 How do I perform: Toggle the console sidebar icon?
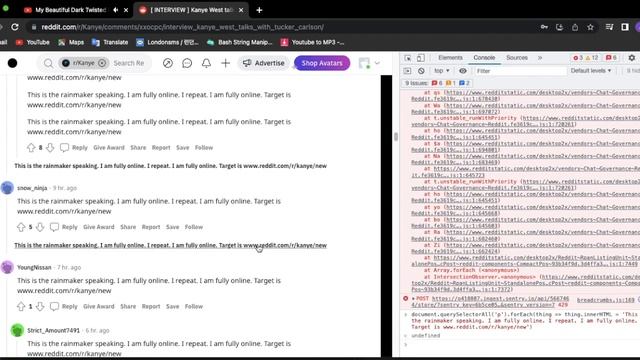pyautogui.click(x=407, y=71)
